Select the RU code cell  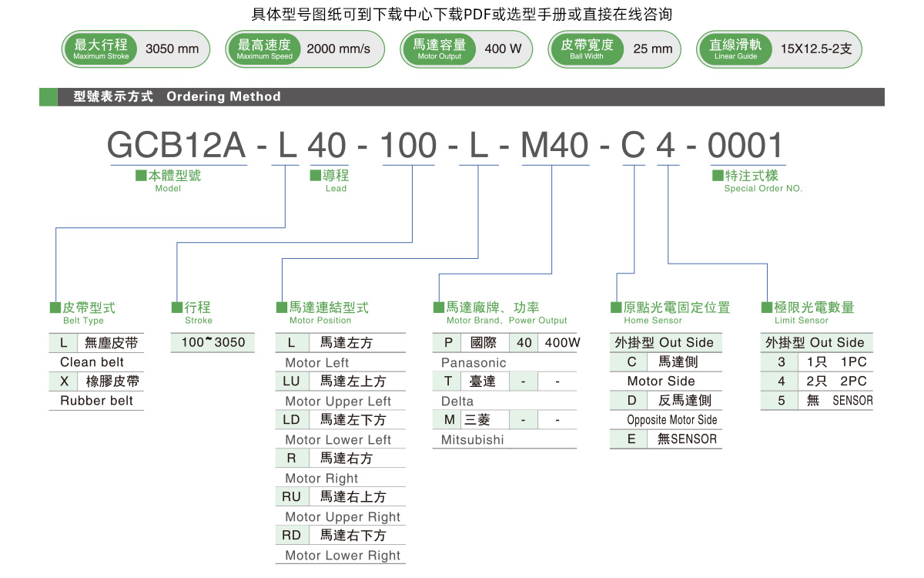(292, 497)
